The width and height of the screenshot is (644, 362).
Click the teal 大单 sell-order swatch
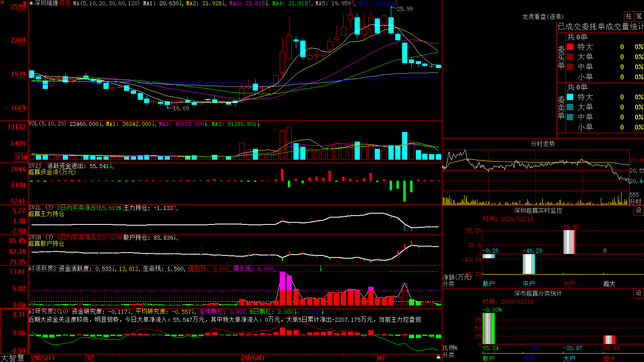(570, 107)
